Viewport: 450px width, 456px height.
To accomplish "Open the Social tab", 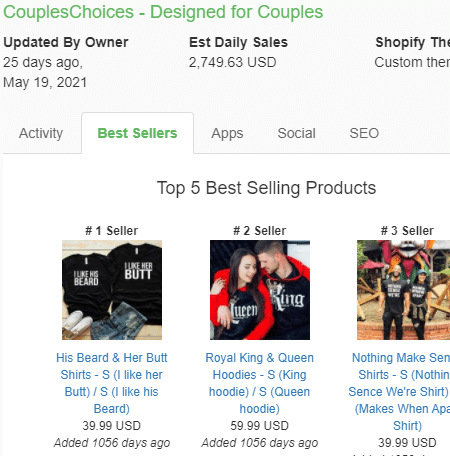I will pyautogui.click(x=296, y=133).
